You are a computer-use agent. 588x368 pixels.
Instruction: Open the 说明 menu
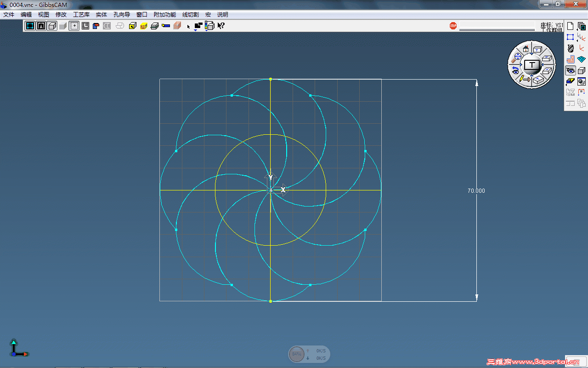point(222,15)
